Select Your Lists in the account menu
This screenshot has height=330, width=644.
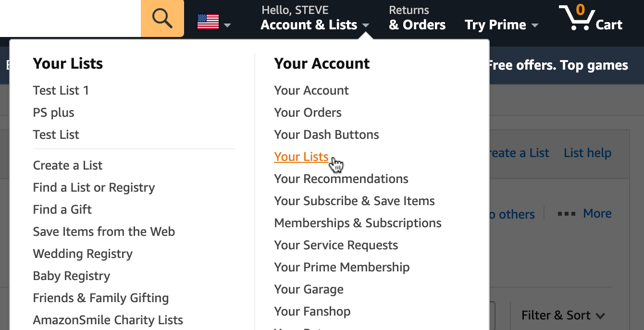pyautogui.click(x=301, y=157)
